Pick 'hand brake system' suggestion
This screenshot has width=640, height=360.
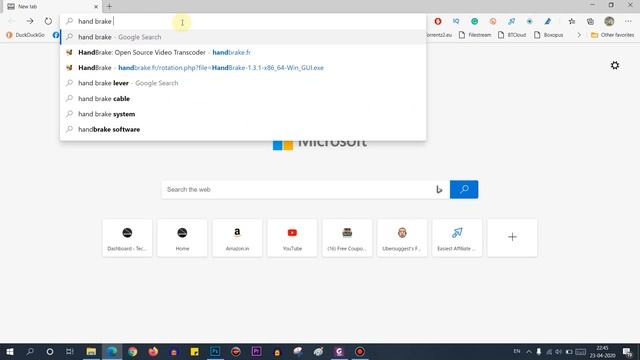pyautogui.click(x=243, y=114)
